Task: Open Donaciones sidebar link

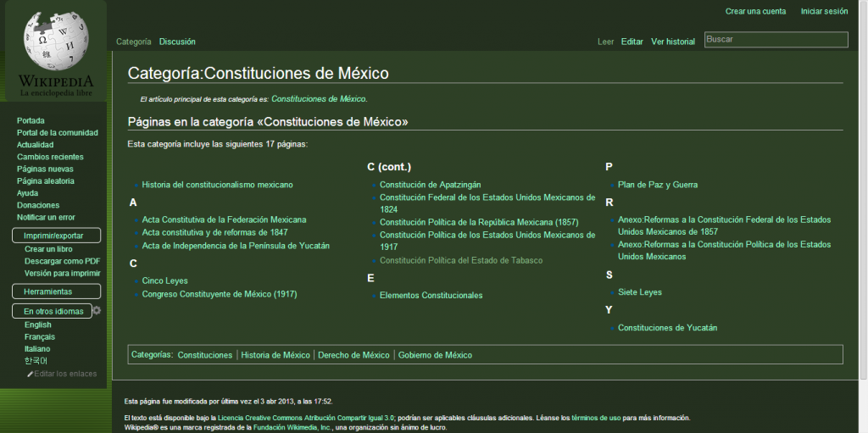Action: (38, 205)
